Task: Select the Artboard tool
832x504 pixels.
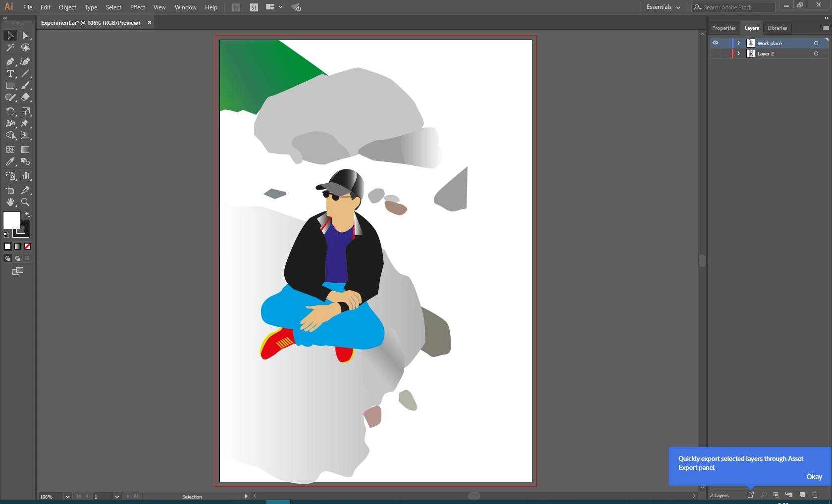Action: (x=10, y=190)
